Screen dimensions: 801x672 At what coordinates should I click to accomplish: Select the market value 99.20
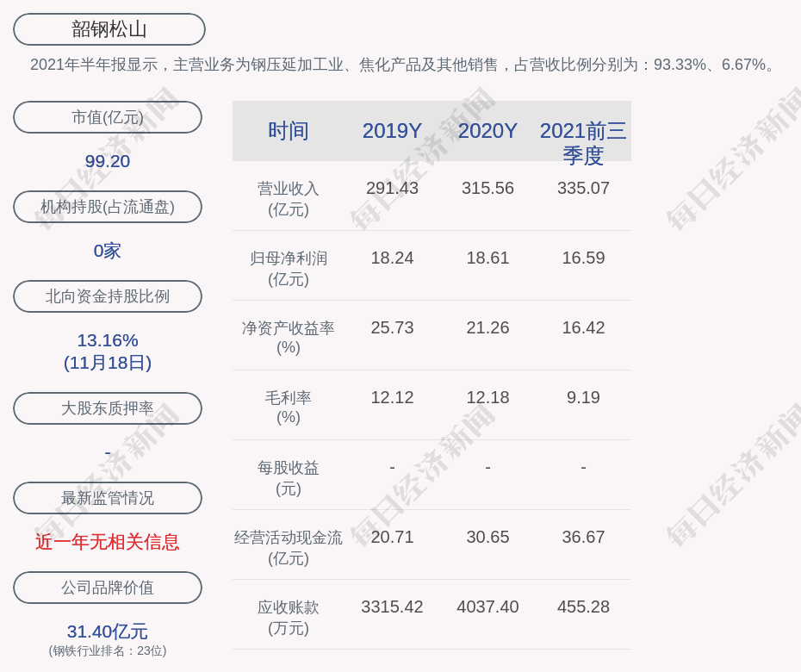pos(108,161)
